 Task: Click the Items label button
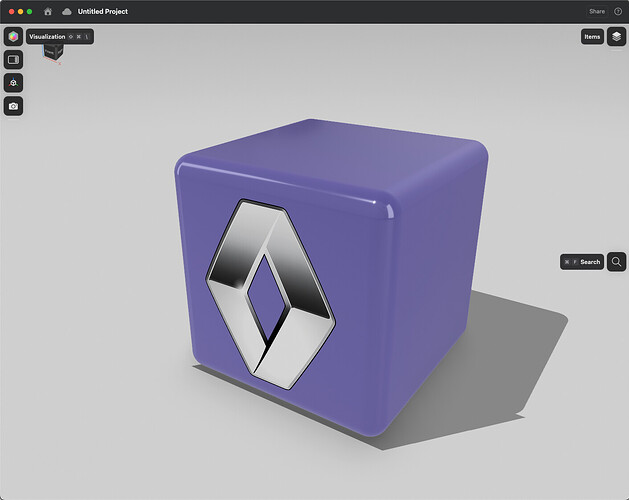coord(592,37)
